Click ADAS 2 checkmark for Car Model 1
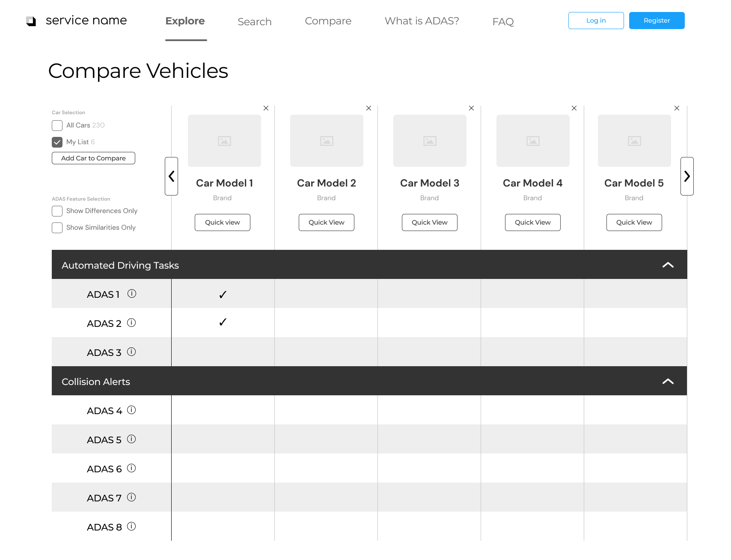Screen dimensions: 731x560 [x=223, y=322]
